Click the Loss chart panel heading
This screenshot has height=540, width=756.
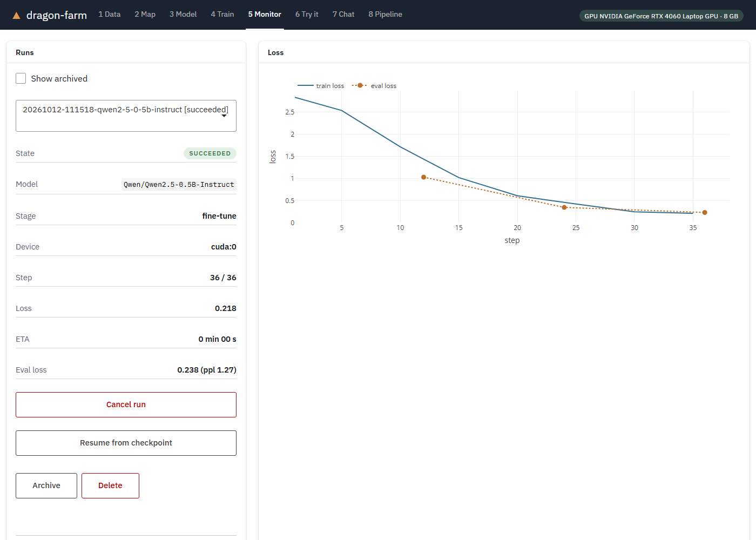[276, 52]
